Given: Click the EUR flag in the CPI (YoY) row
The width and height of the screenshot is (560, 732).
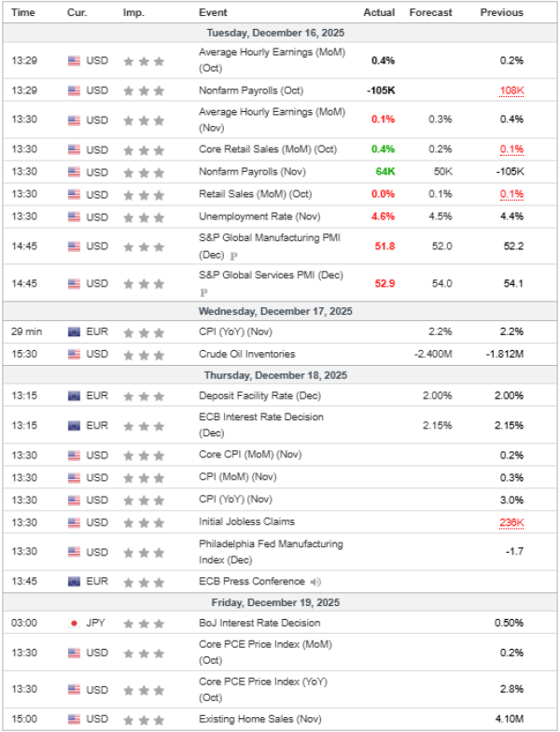Looking at the screenshot, I should point(74,331).
